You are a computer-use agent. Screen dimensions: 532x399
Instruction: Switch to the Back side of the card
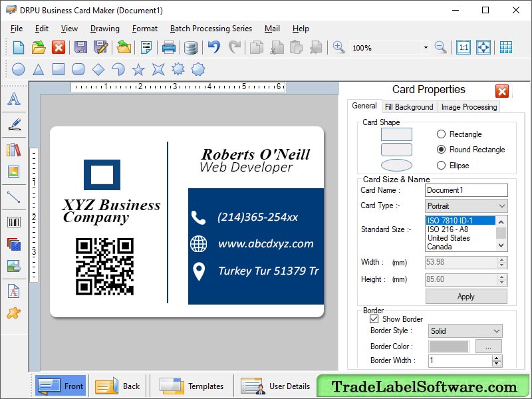117,386
